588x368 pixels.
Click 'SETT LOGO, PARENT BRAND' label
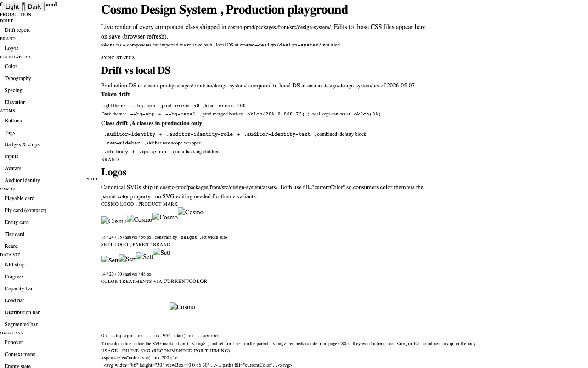pyautogui.click(x=136, y=245)
